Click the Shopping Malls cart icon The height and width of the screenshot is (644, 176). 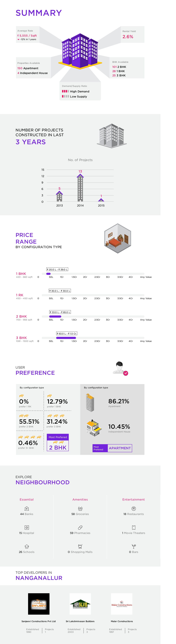pos(80,546)
